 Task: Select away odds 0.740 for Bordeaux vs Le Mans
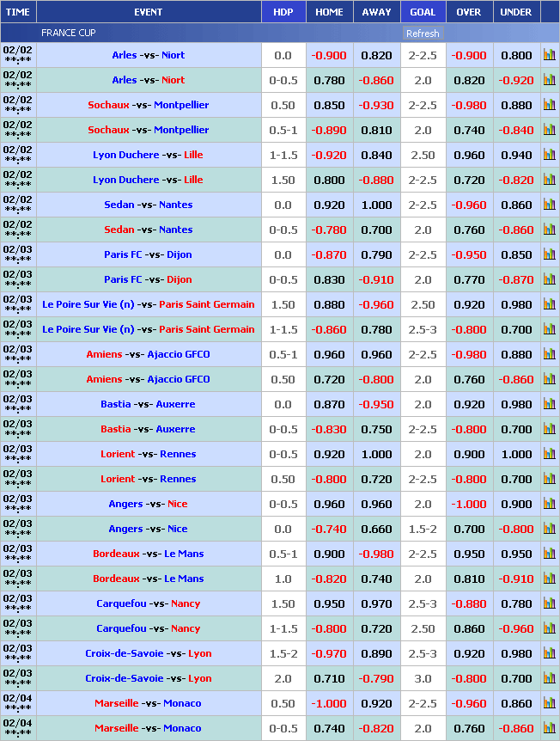tap(376, 579)
